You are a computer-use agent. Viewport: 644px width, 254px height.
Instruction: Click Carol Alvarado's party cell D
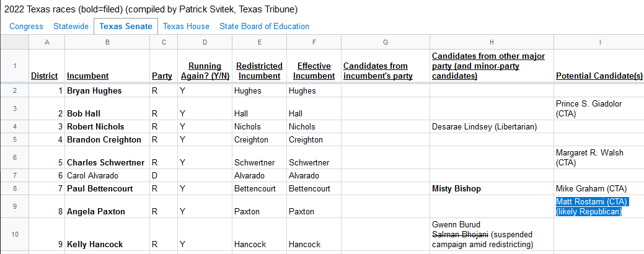(164, 175)
